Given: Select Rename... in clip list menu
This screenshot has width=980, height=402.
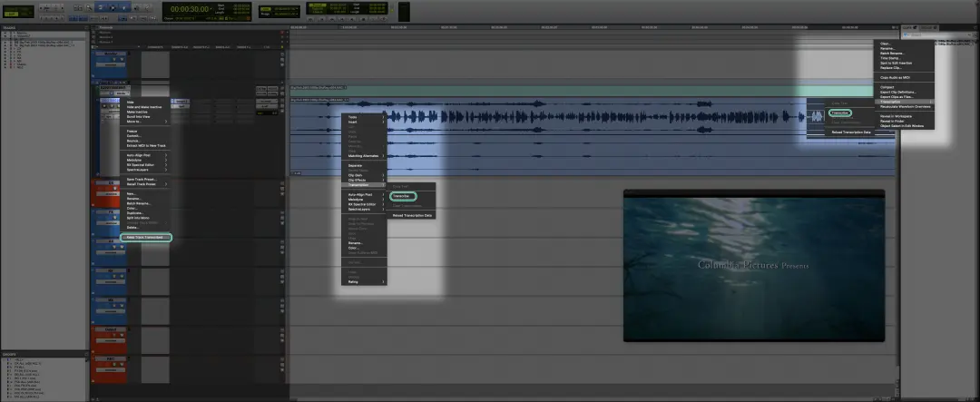Looking at the screenshot, I should (904, 49).
